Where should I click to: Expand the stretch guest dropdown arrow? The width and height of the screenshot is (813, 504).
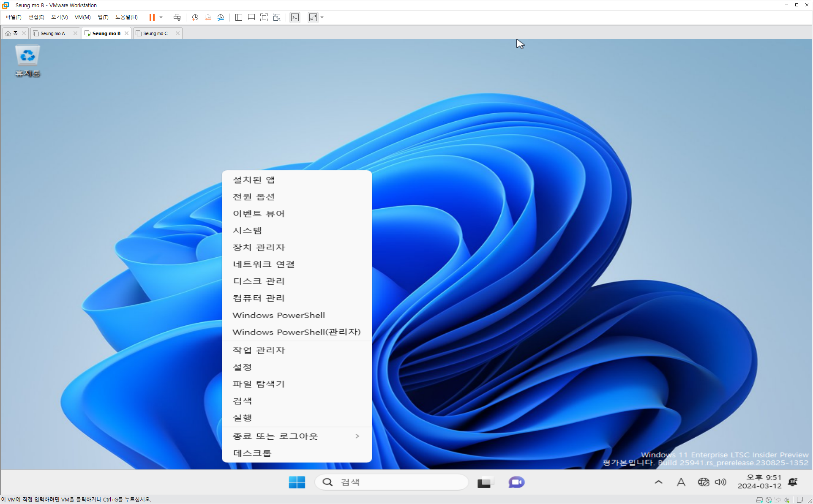(x=322, y=17)
